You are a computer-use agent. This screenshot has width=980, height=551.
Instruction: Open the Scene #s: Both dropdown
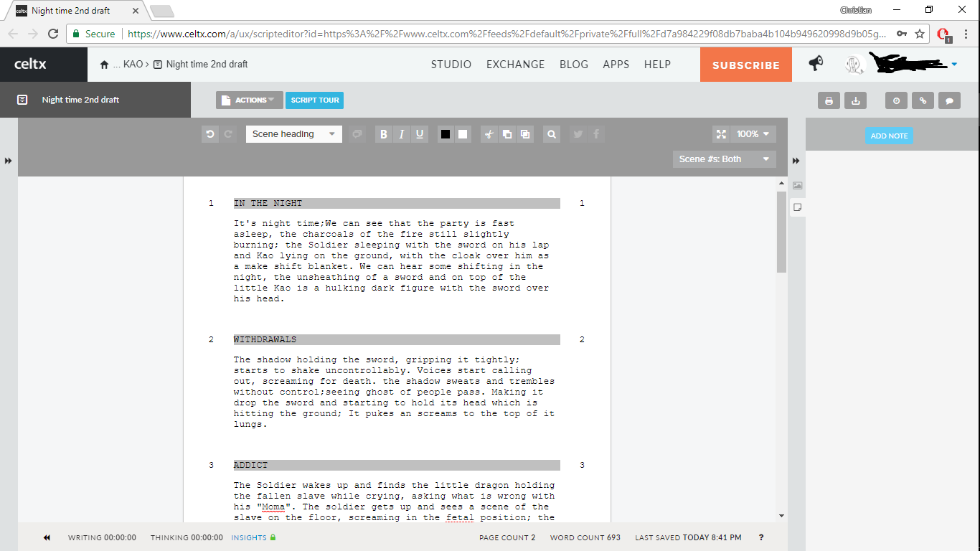(724, 159)
